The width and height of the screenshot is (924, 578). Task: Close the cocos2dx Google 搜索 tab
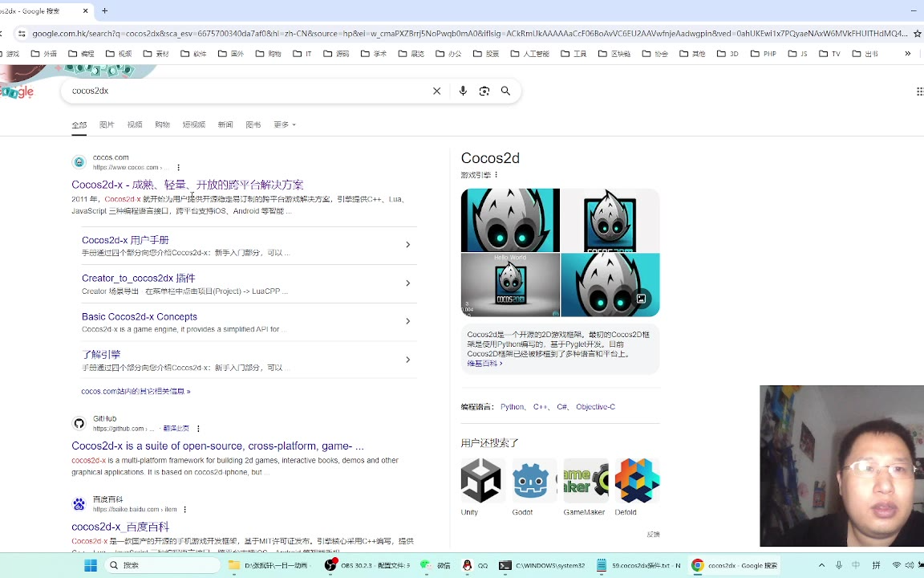pos(86,10)
